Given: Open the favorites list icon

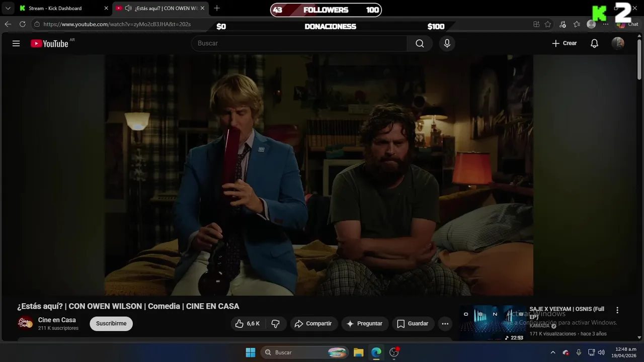Looking at the screenshot, I should coord(577,24).
